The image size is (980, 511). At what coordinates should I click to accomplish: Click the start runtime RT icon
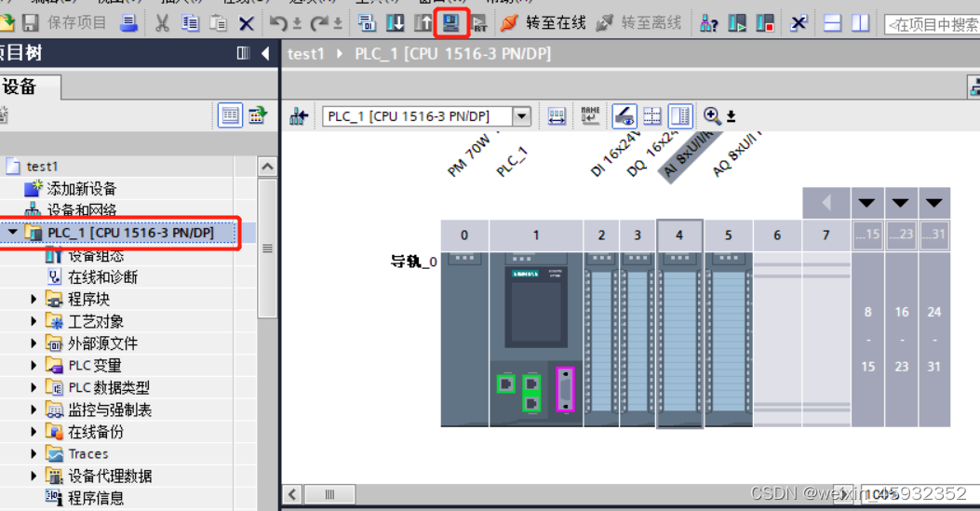(x=479, y=24)
